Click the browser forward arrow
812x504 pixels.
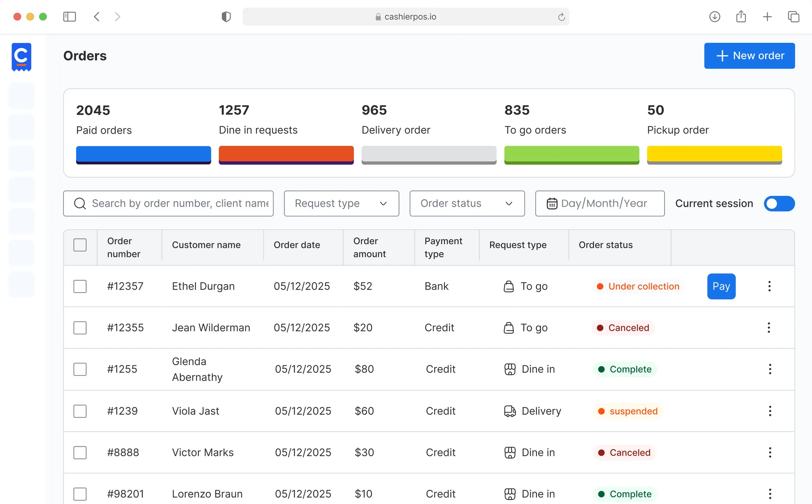tap(118, 16)
